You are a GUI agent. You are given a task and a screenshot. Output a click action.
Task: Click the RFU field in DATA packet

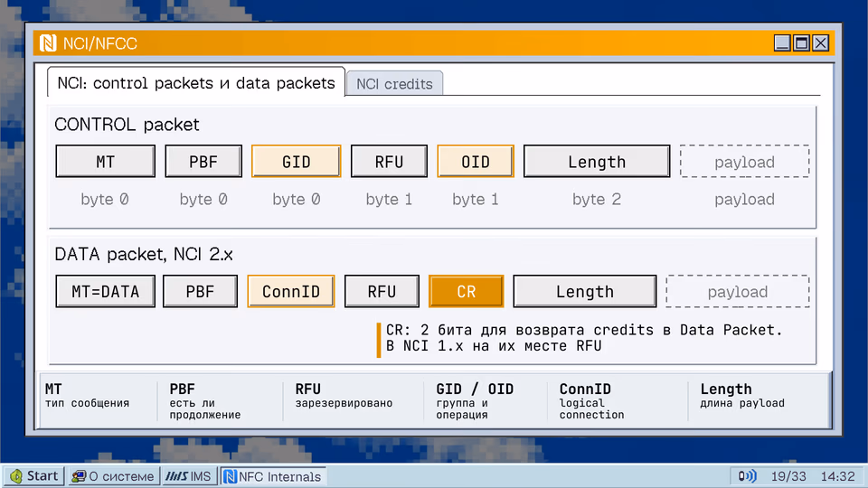[x=382, y=291]
